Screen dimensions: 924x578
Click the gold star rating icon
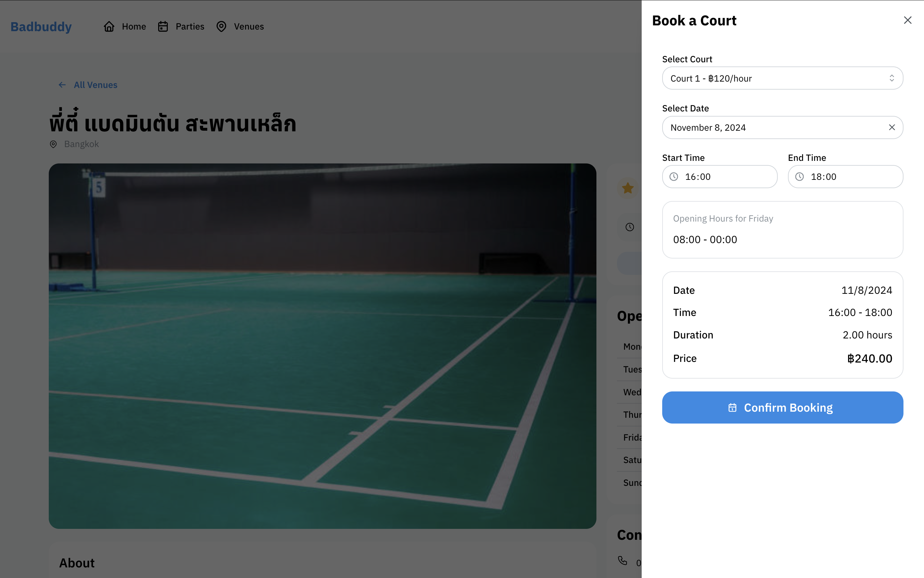tap(628, 188)
